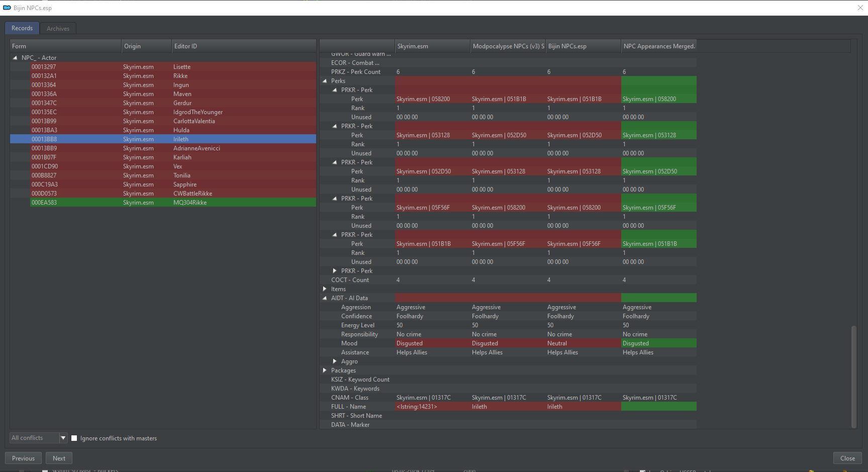
Task: Expand the collapsed PRKR - Perk entry
Action: (335, 271)
